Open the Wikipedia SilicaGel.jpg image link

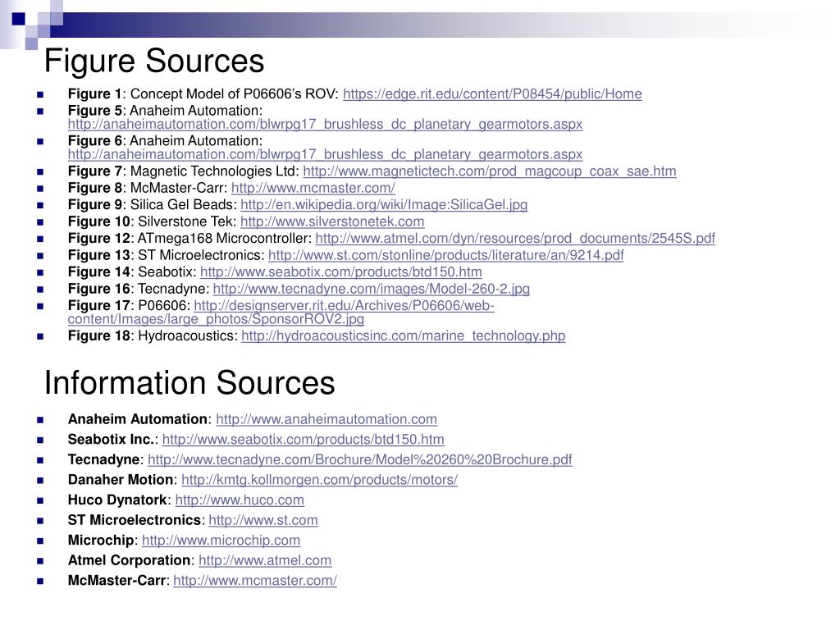384,204
